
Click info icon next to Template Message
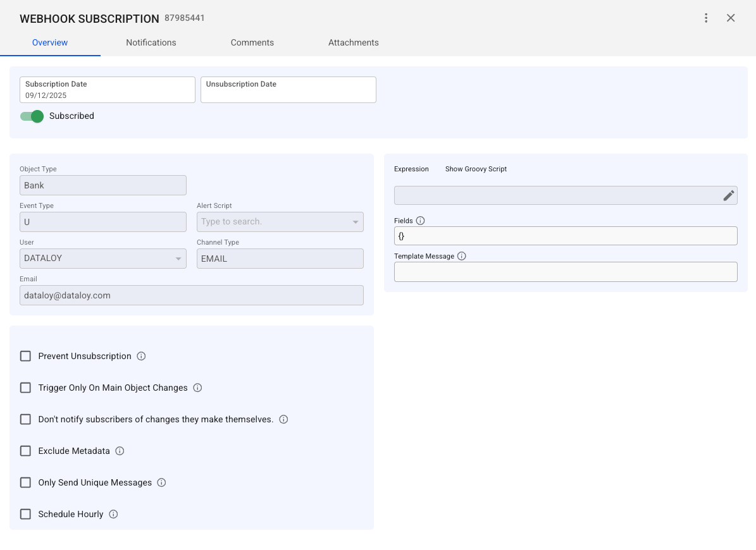pyautogui.click(x=462, y=257)
